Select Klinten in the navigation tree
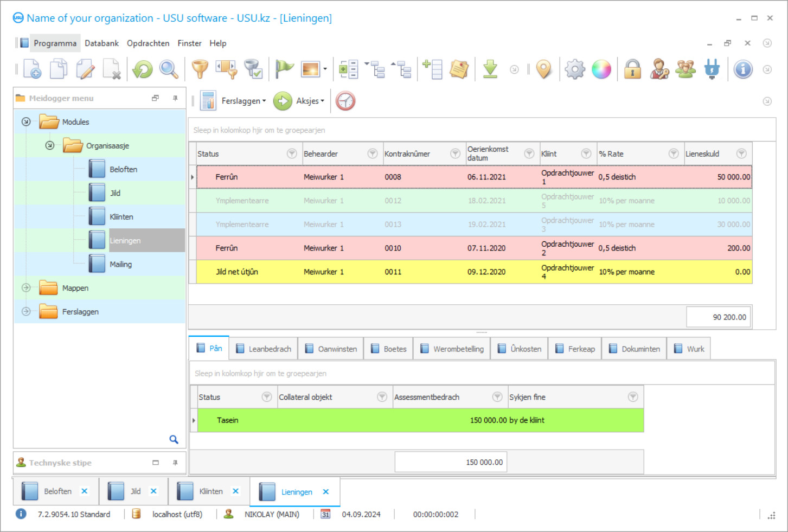 [121, 217]
